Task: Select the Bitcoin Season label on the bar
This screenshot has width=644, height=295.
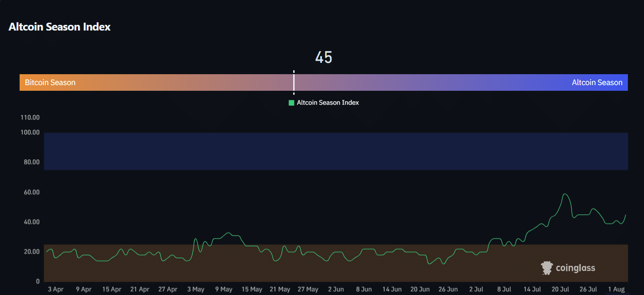Action: point(50,82)
